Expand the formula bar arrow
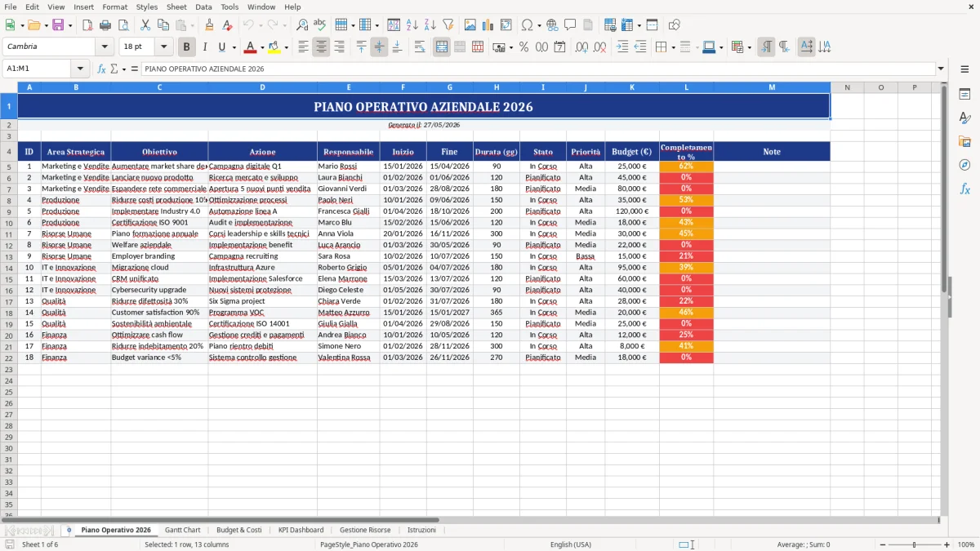The image size is (980, 551). point(941,69)
